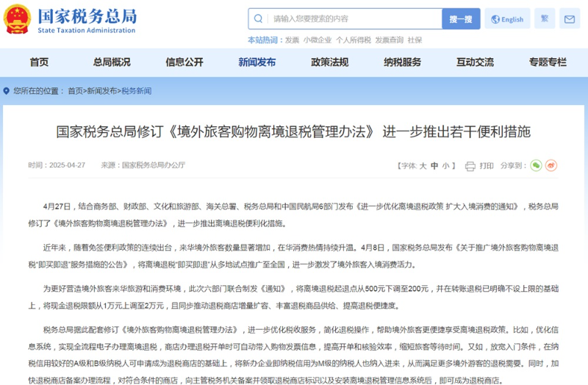Click hot word 个人所得税

pyautogui.click(x=354, y=40)
